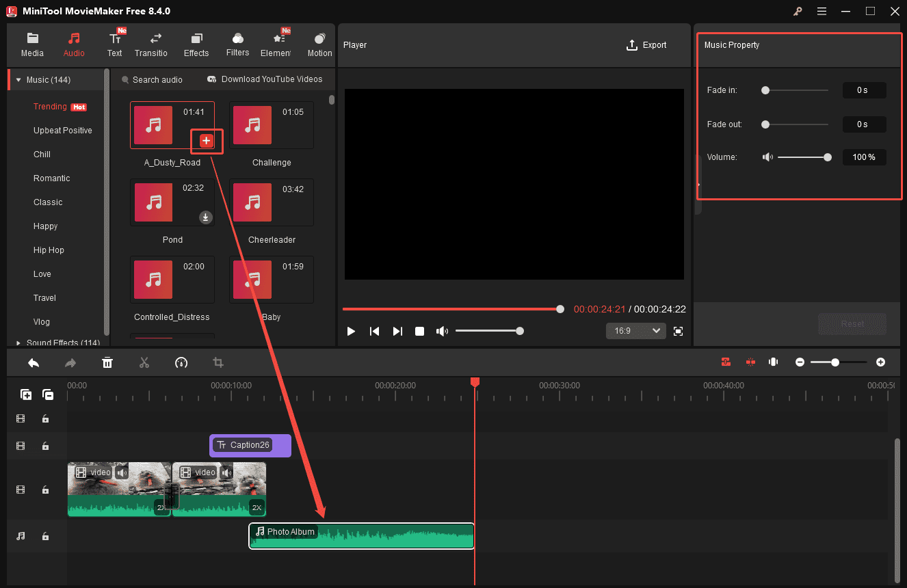Click the Export button
This screenshot has width=907, height=588.
(646, 44)
